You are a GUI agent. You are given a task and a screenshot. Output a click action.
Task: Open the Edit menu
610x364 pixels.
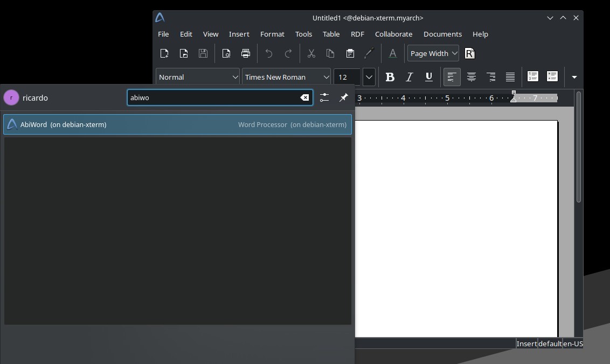point(186,34)
